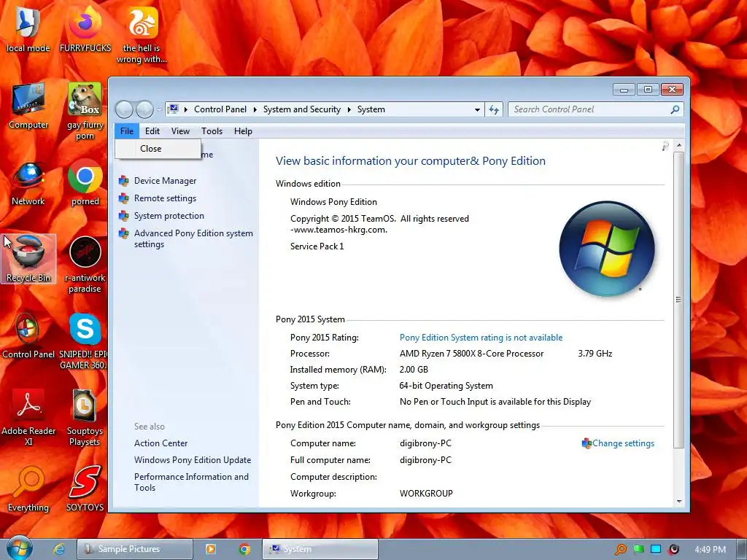
Task: Click the Control Panel breadcrumb
Action: [x=220, y=109]
